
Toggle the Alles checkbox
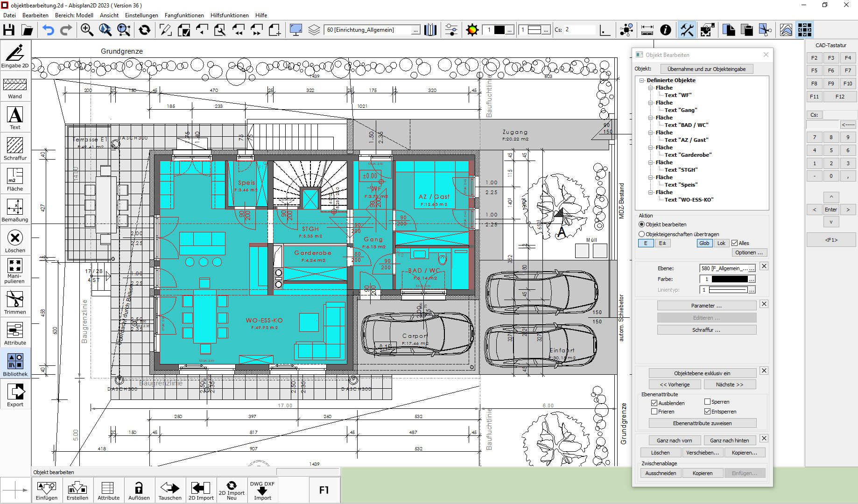pyautogui.click(x=735, y=243)
